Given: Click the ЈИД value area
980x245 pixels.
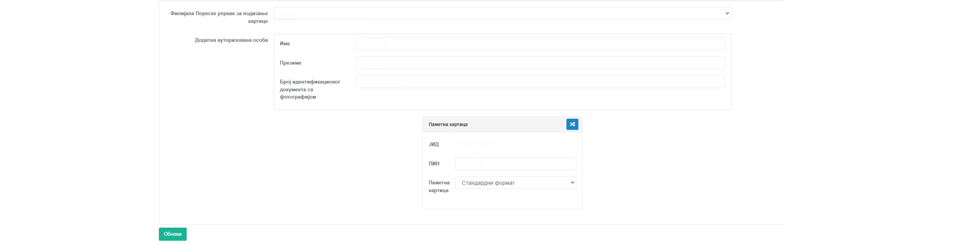Looking at the screenshot, I should click(474, 144).
